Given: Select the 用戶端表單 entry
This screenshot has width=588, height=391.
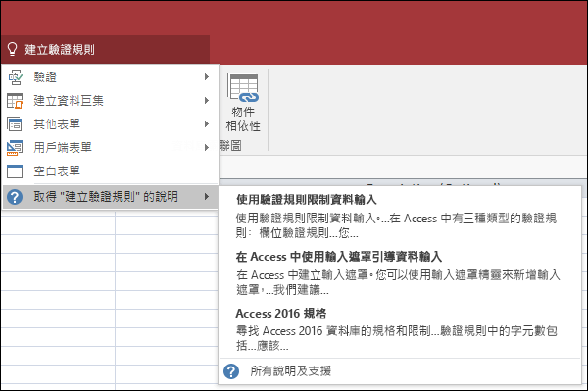Looking at the screenshot, I should (x=110, y=147).
